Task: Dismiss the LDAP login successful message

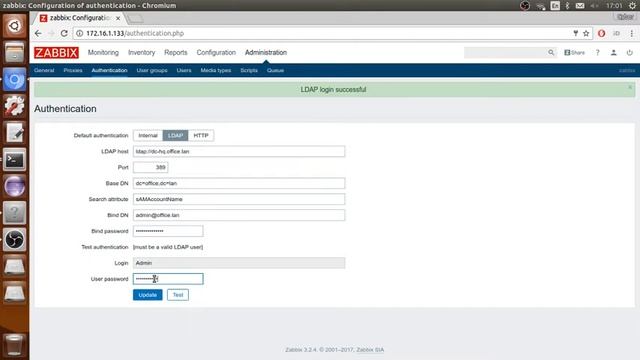Action: [630, 87]
